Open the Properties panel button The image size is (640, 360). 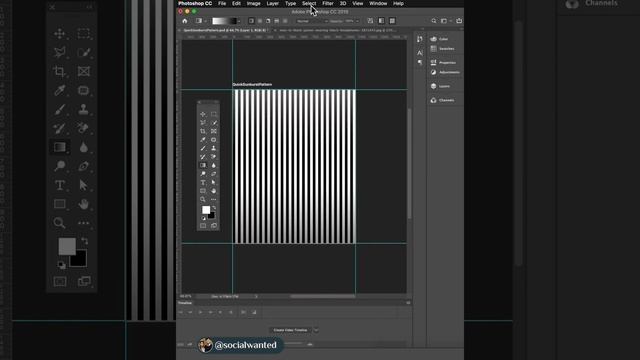(x=444, y=62)
